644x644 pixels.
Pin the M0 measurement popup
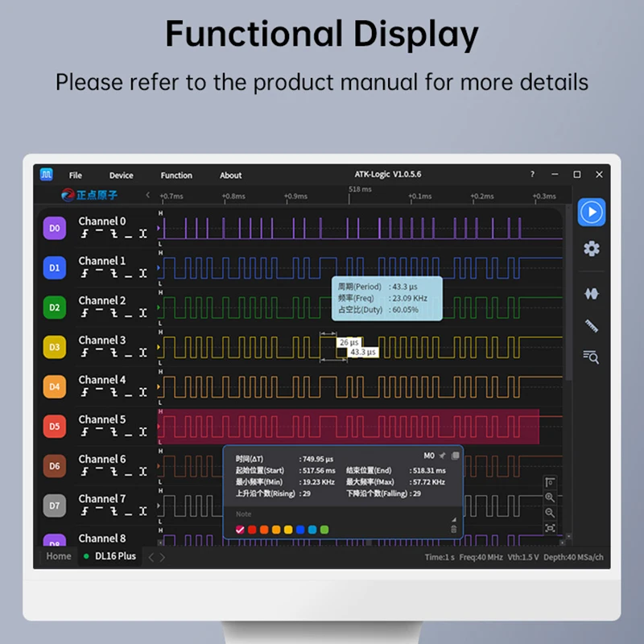click(442, 456)
